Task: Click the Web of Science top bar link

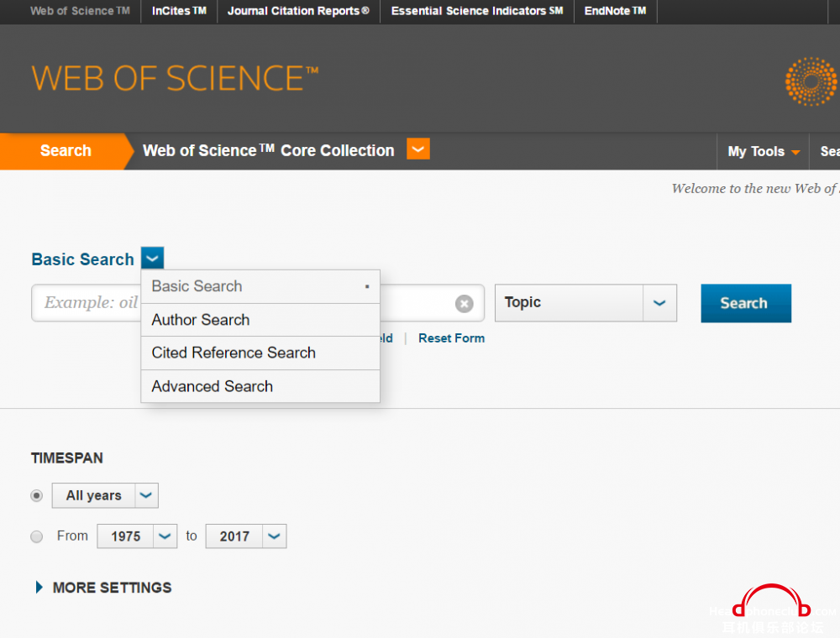Action: (x=80, y=11)
